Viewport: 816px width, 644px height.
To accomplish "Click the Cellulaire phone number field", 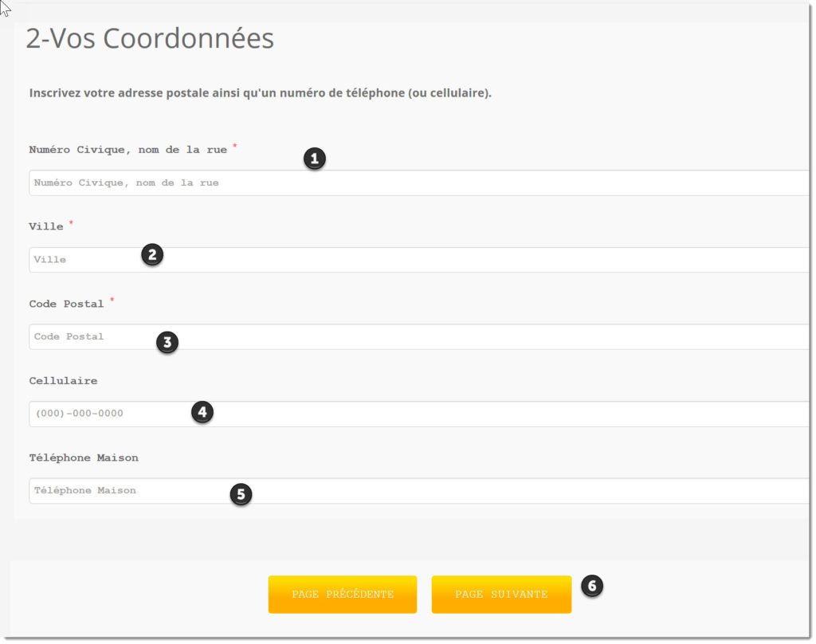I will (419, 414).
